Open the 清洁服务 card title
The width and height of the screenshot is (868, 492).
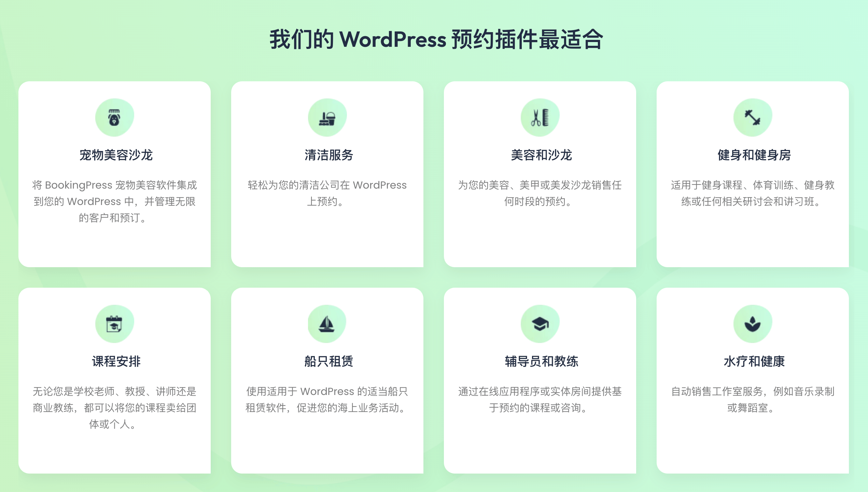point(328,155)
